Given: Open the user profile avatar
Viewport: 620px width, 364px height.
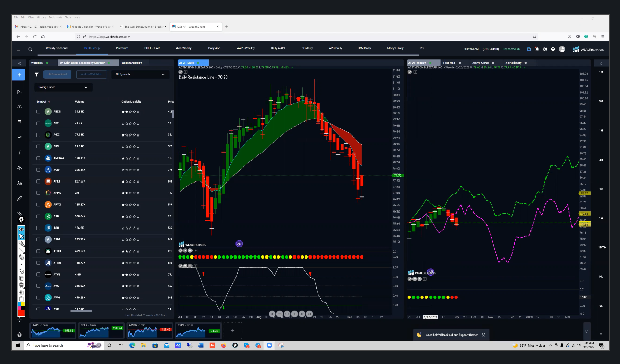Looking at the screenshot, I should point(562,49).
